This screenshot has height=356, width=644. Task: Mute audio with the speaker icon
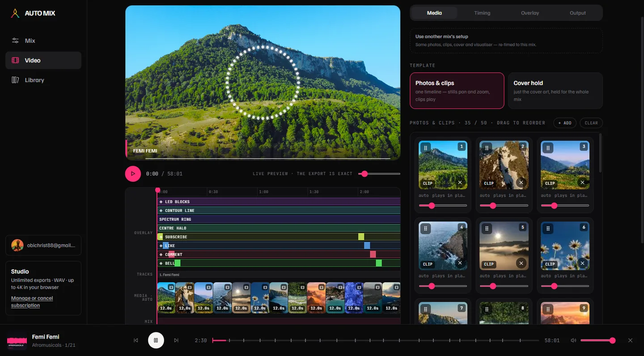pyautogui.click(x=573, y=340)
